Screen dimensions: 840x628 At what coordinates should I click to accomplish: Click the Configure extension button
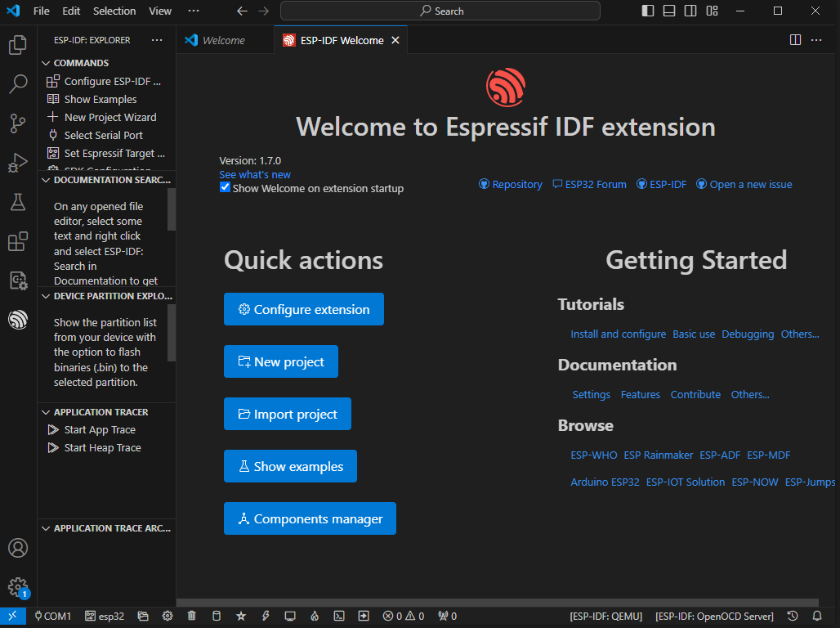click(x=303, y=309)
